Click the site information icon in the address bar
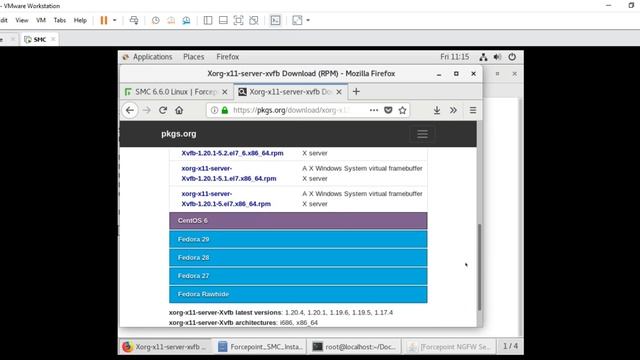640x360 pixels. coord(214,110)
